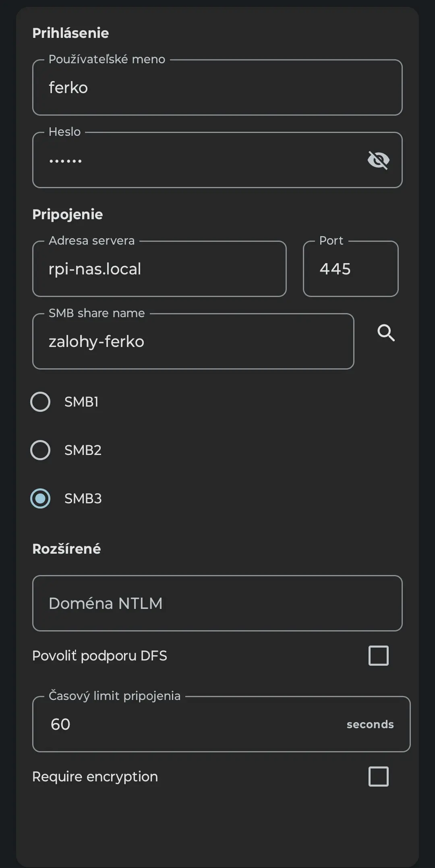This screenshot has width=435, height=868.
Task: Click the Používateľské meno field
Action: 217,87
